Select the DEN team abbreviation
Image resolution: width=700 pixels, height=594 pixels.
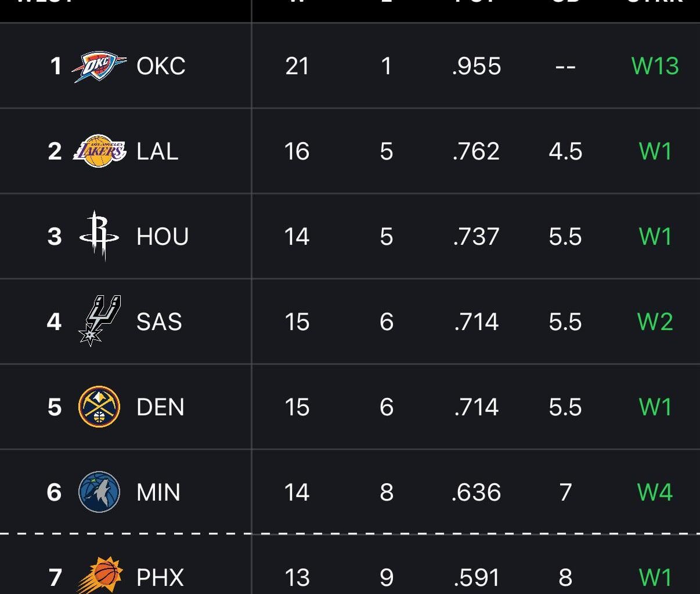click(160, 407)
